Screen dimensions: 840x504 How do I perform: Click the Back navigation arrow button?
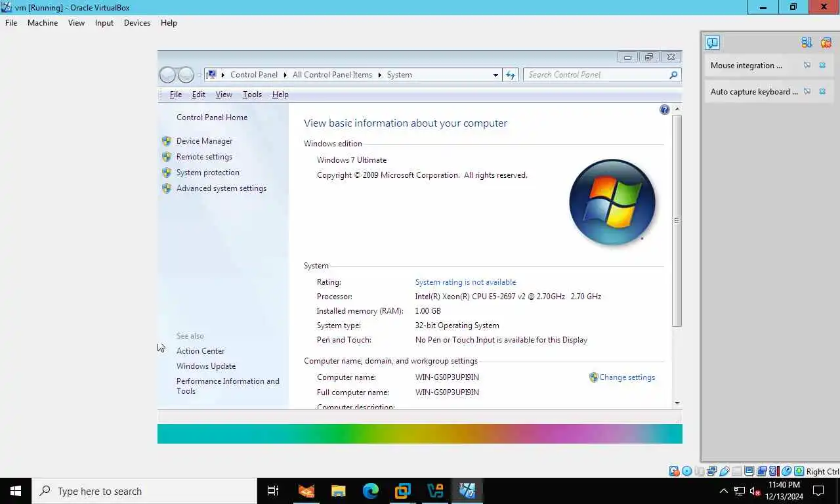point(168,75)
